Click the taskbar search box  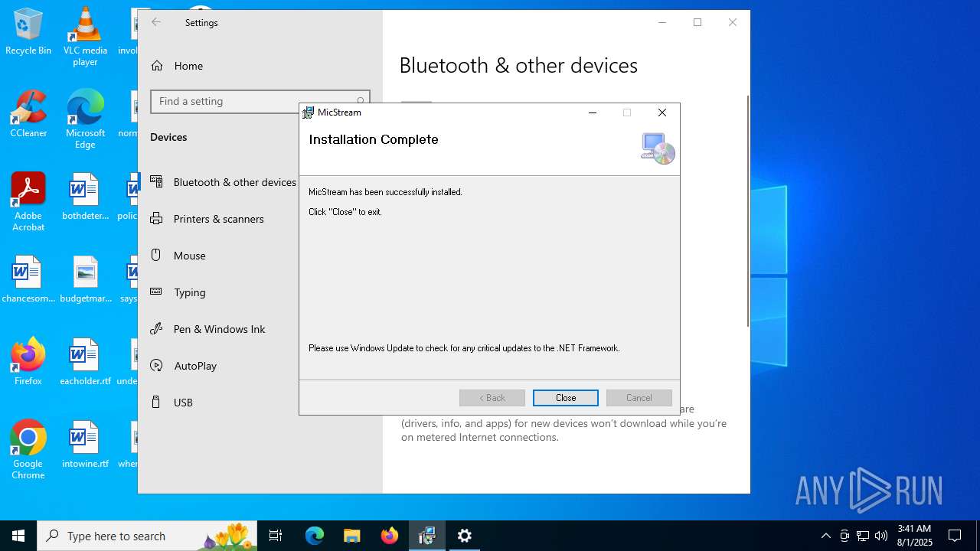pos(147,536)
